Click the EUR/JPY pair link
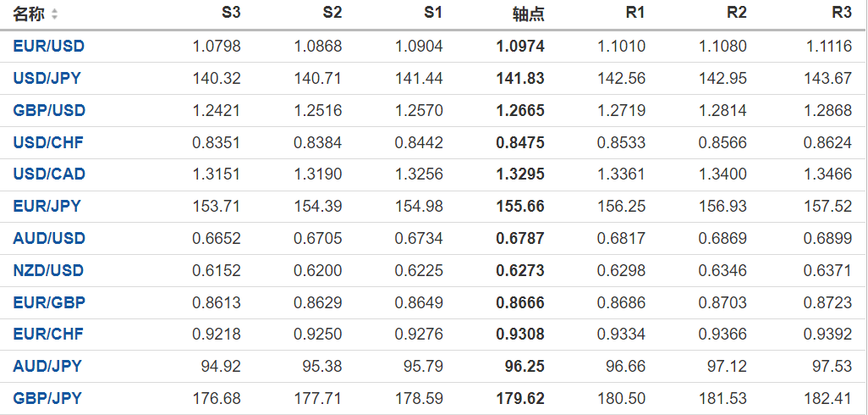 [47, 206]
